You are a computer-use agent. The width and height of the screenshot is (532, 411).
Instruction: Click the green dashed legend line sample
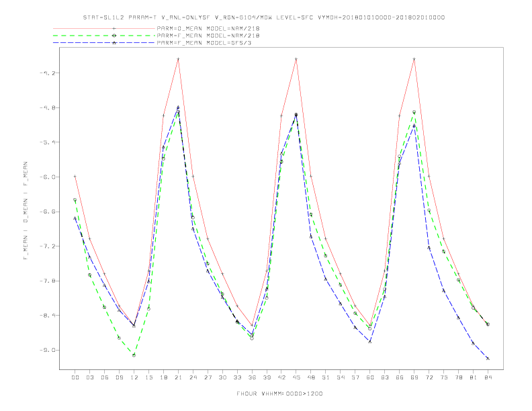click(104, 36)
